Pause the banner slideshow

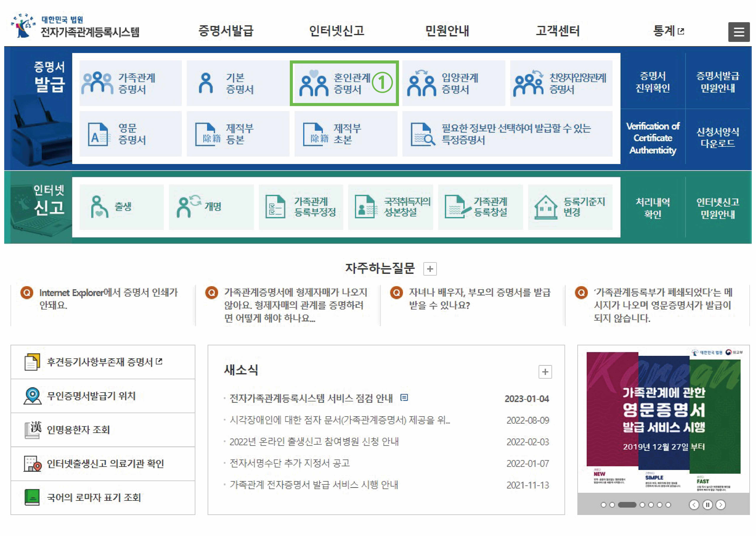(707, 505)
